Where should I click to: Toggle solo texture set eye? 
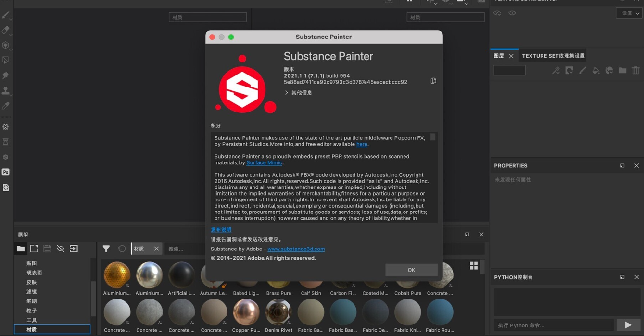(x=512, y=13)
